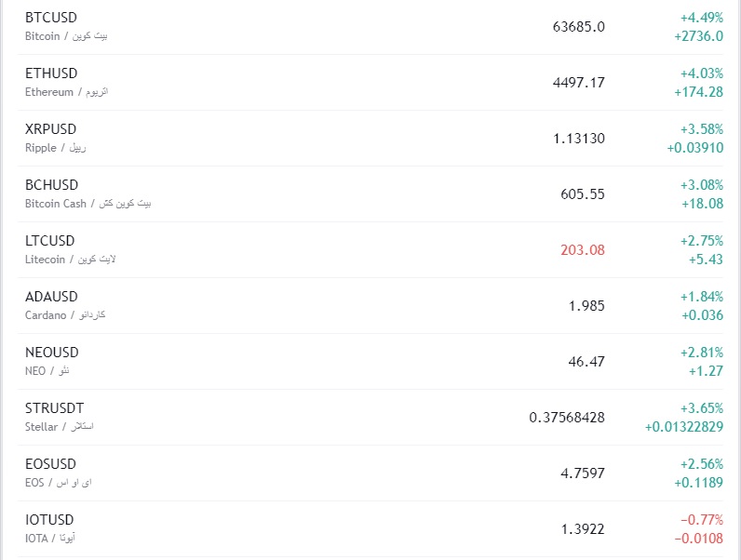Open the IOTUSD IOTA symbol

point(49,520)
